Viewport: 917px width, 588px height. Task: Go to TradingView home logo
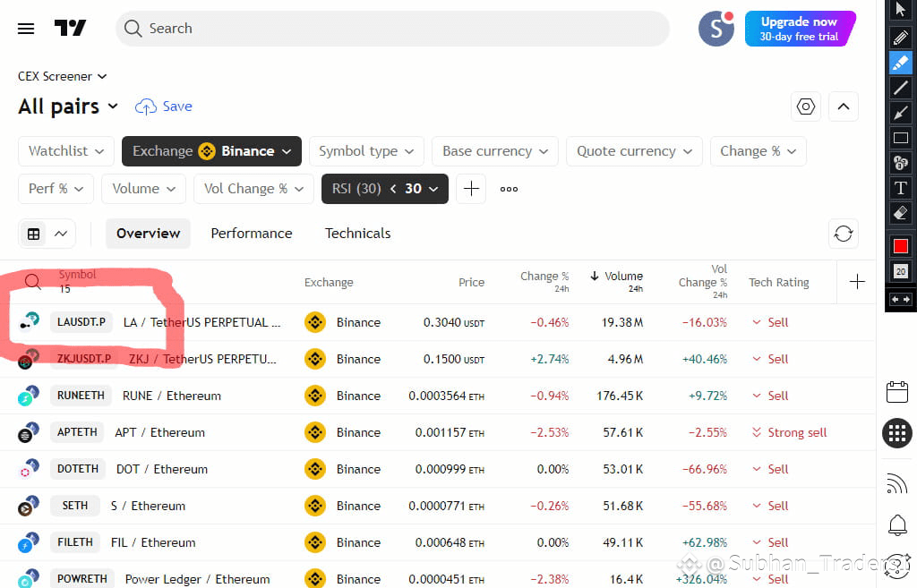[70, 28]
